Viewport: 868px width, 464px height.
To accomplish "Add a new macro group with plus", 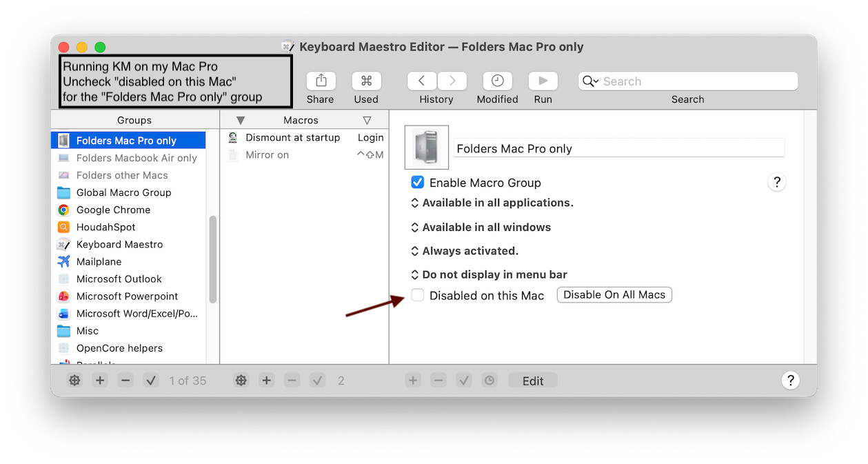I will (x=100, y=381).
